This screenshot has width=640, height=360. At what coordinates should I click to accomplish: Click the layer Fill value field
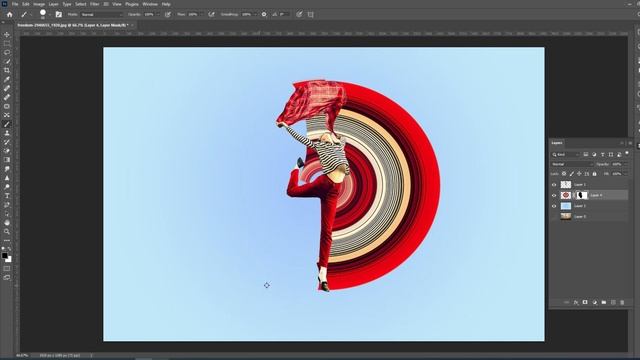point(617,174)
